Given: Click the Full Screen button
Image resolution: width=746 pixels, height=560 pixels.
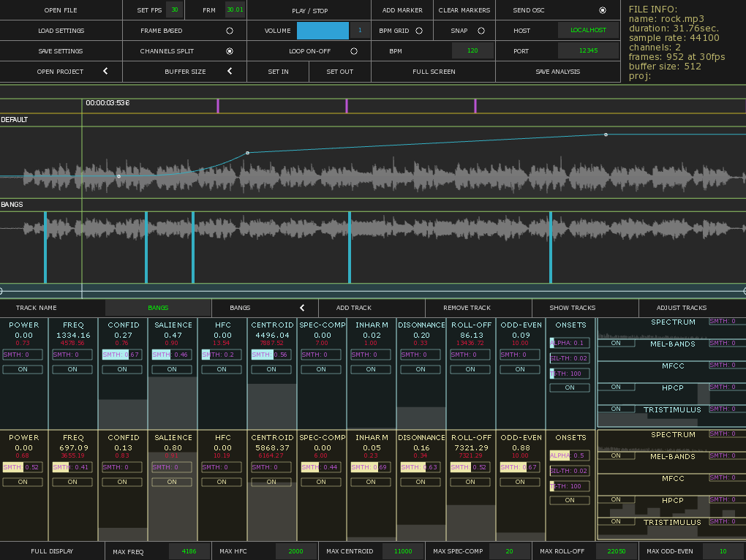Looking at the screenshot, I should 434,72.
